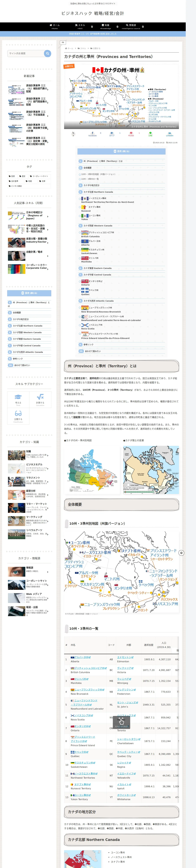
Task: Expand the 情報源 menu dropdown arrow
Action: (143, 27)
